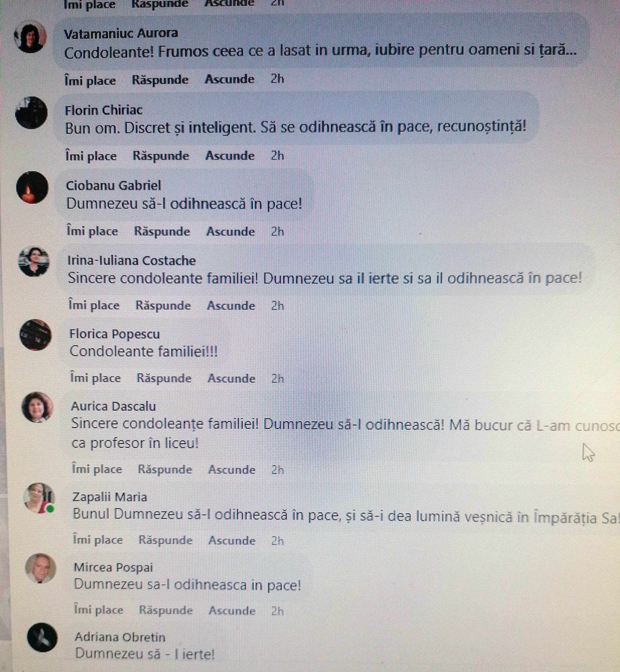Click Aurica Dascalu's profile picture
620x672 pixels.
click(38, 407)
